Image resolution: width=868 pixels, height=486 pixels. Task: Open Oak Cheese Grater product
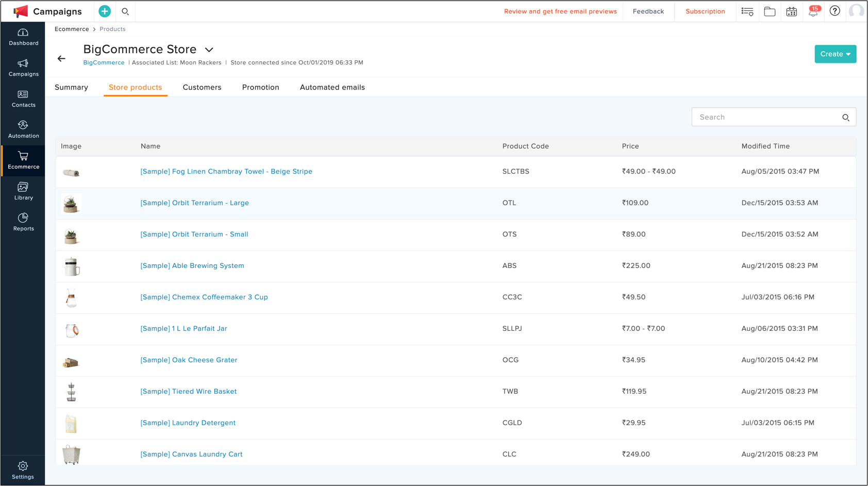point(189,360)
